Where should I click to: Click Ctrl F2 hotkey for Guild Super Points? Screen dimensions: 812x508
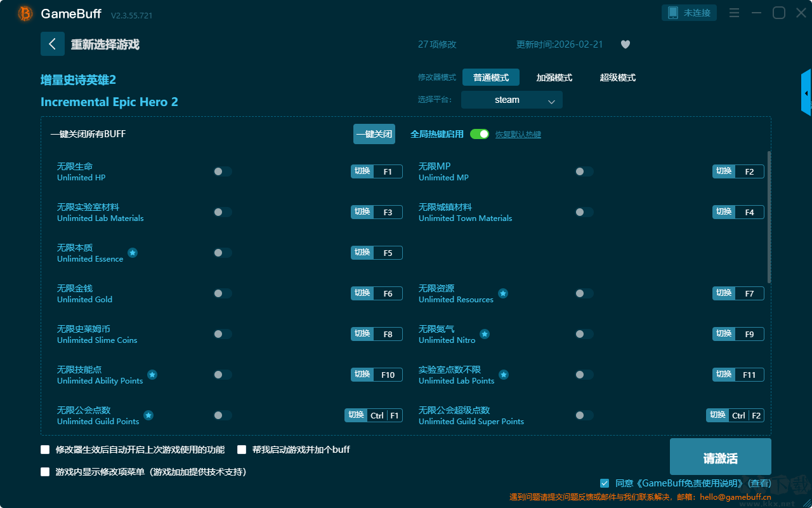click(735, 415)
